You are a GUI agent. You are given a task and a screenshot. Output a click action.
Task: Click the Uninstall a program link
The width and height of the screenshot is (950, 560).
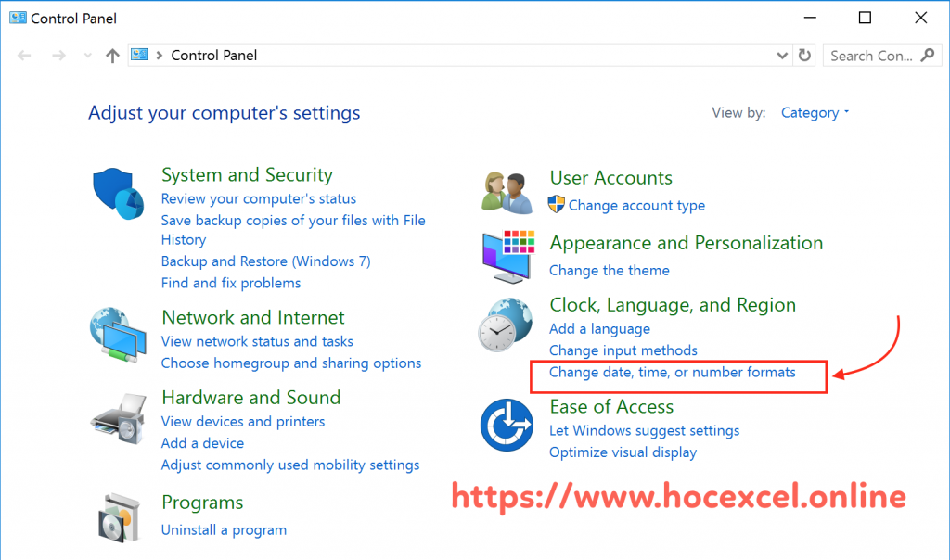224,530
